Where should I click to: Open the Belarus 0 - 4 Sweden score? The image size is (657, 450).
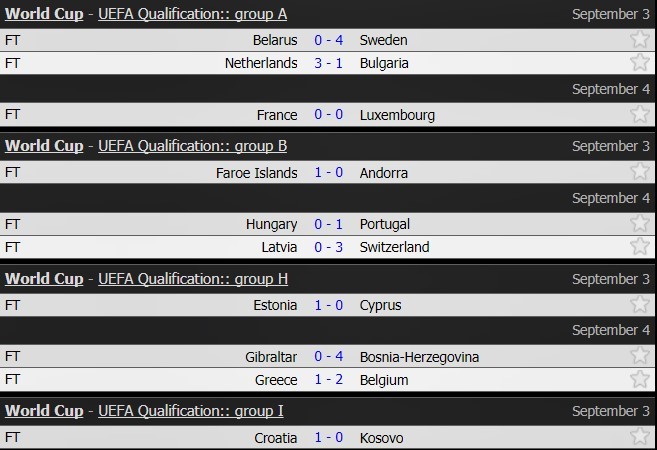coord(329,40)
